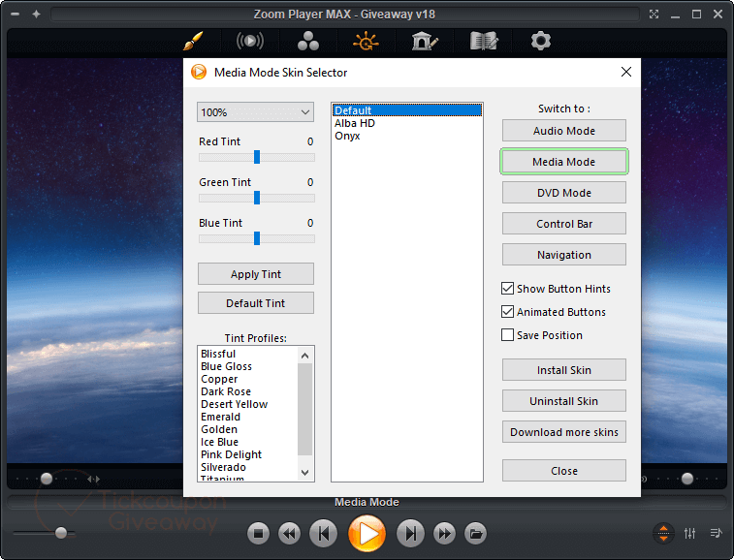Click Uninstall Skin button
The width and height of the screenshot is (734, 560).
(x=564, y=401)
